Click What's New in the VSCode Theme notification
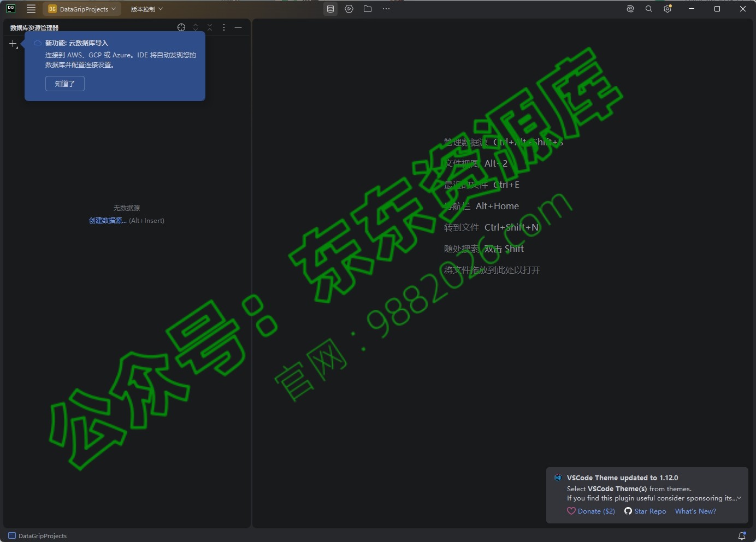The width and height of the screenshot is (756, 542). coord(695,511)
